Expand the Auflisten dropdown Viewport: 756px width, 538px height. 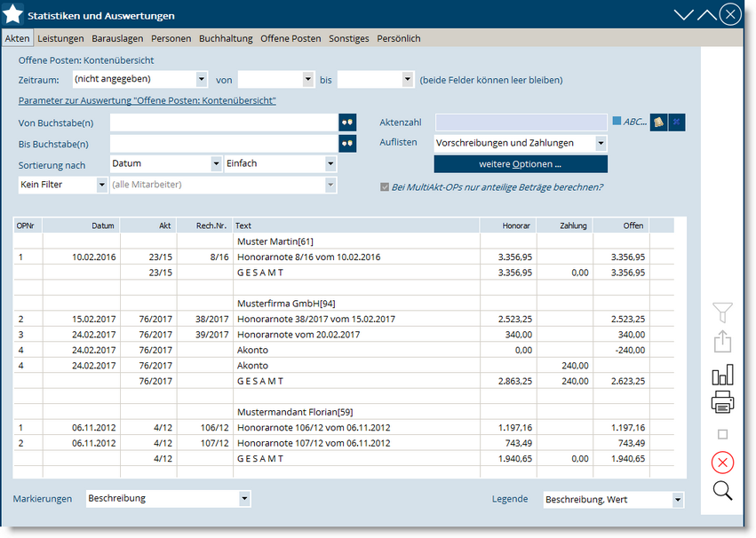[601, 143]
